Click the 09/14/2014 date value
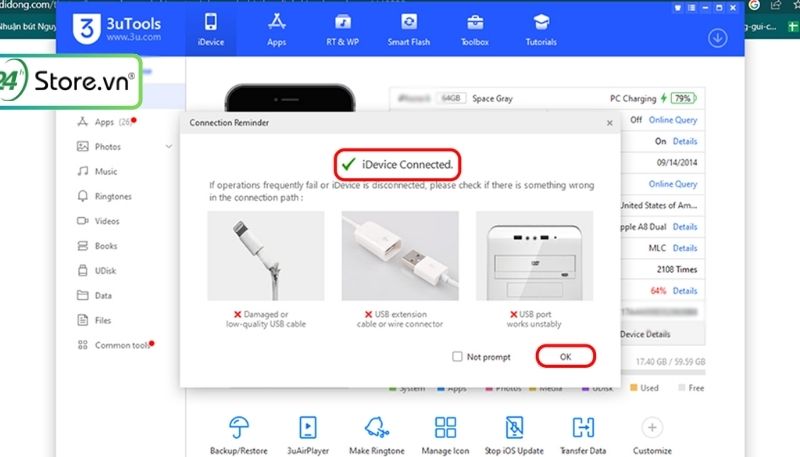 tap(677, 163)
